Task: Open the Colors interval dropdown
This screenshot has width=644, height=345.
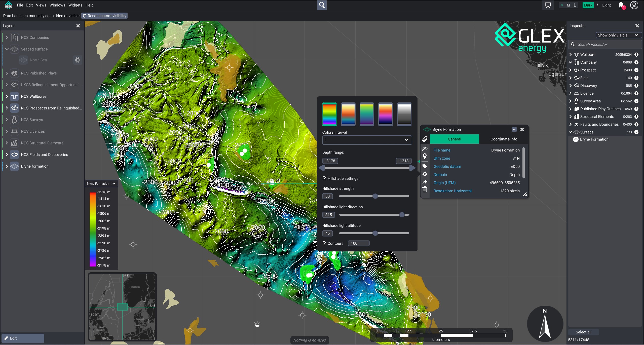Action: (x=367, y=140)
